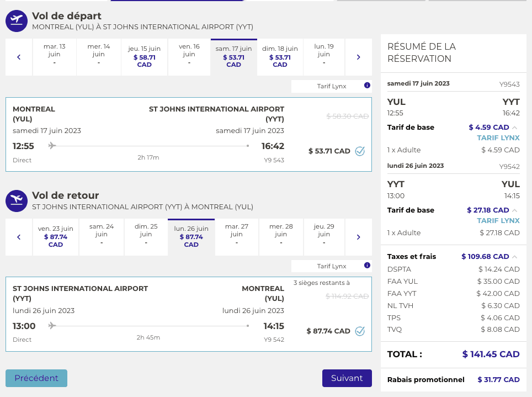
Task: Collapse the Taxes et frais breakdown
Action: click(x=515, y=257)
